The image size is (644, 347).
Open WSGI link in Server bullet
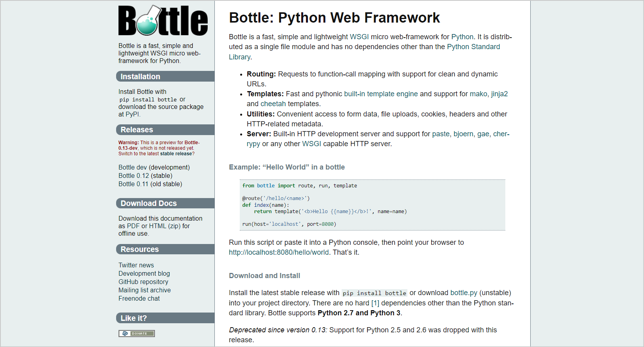(x=311, y=144)
